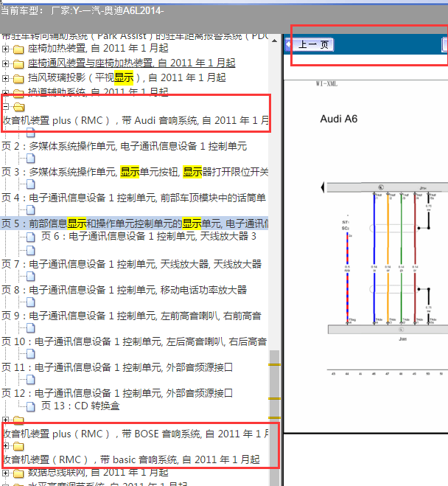Open 座椅通风装置与座椅加热装置 link
Viewport: 448px width, 486px height.
click(x=132, y=63)
